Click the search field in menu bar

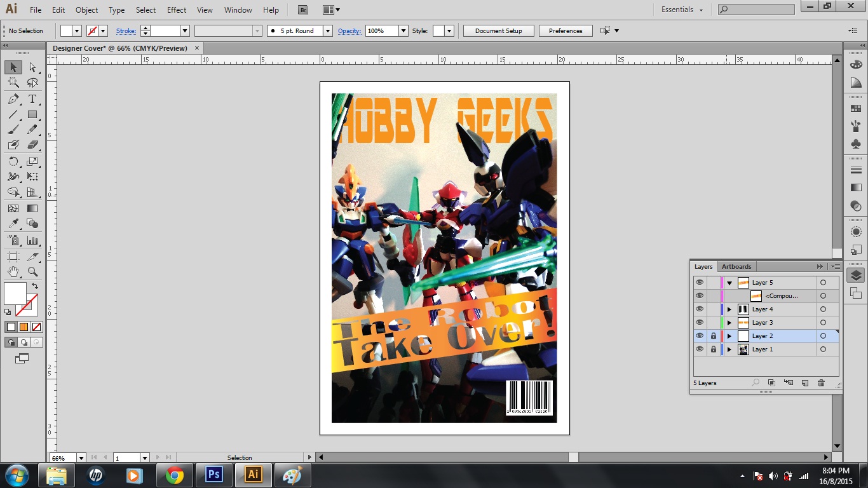[x=756, y=10]
